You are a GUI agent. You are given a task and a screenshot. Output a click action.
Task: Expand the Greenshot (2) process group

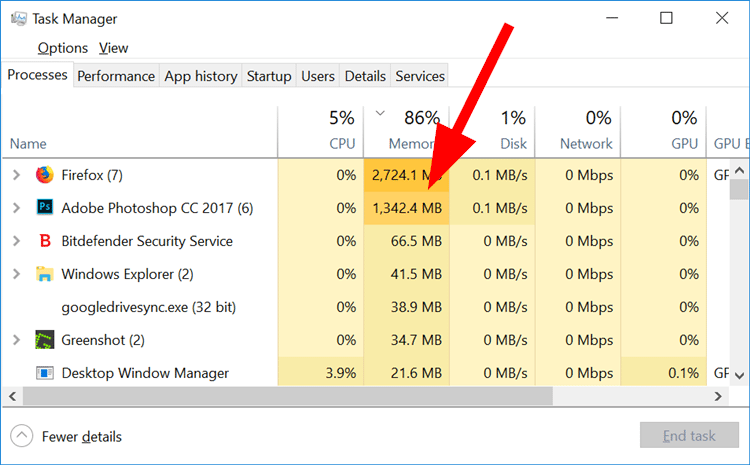(16, 340)
